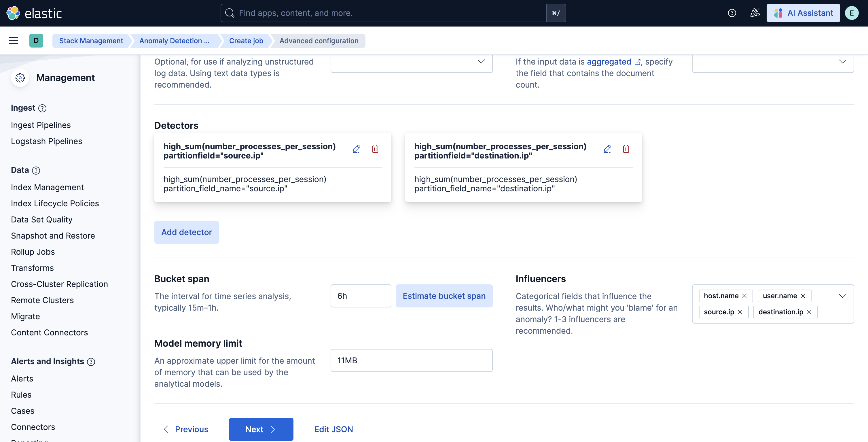Remove user.name influencer tag

pos(803,296)
